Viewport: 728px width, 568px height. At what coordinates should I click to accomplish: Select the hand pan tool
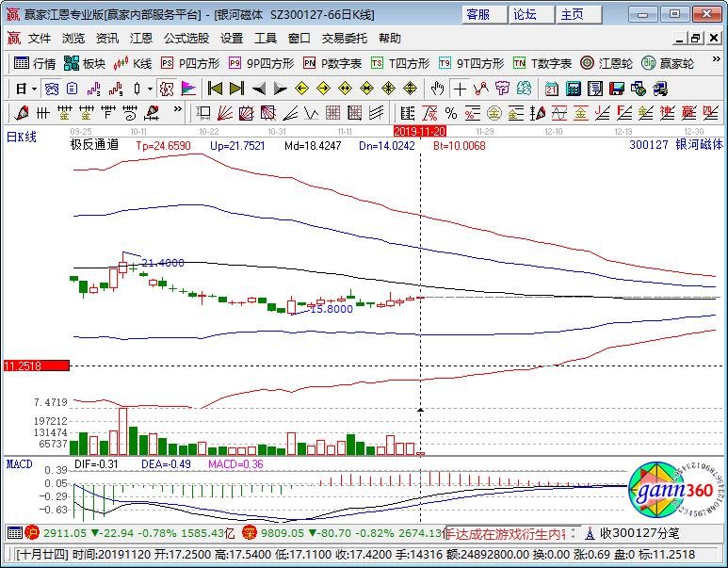[x=437, y=89]
